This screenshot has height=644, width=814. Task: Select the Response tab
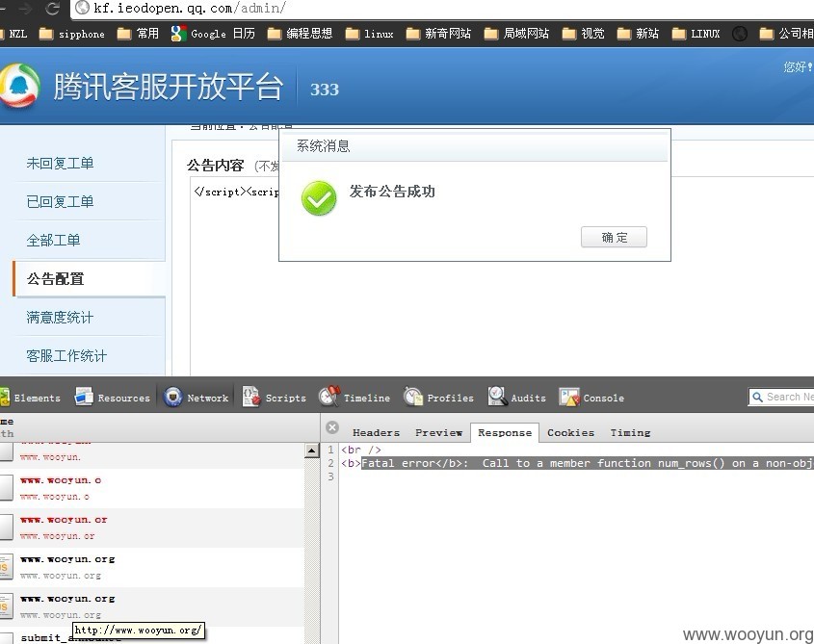505,433
